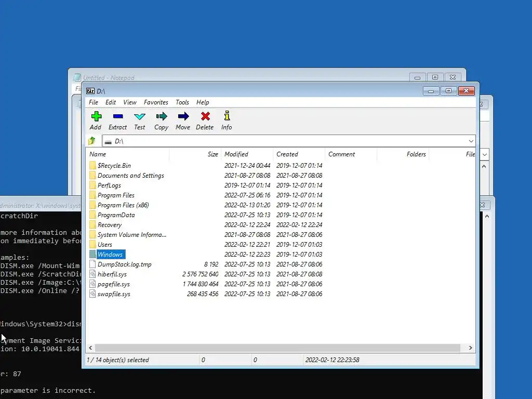Sort by Created column header
The height and width of the screenshot is (399, 532).
tap(299, 154)
